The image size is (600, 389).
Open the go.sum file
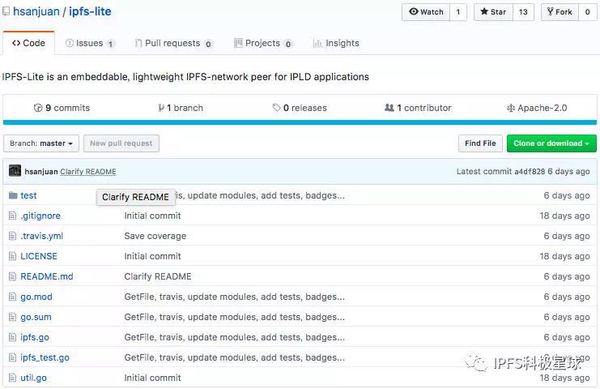tap(36, 317)
